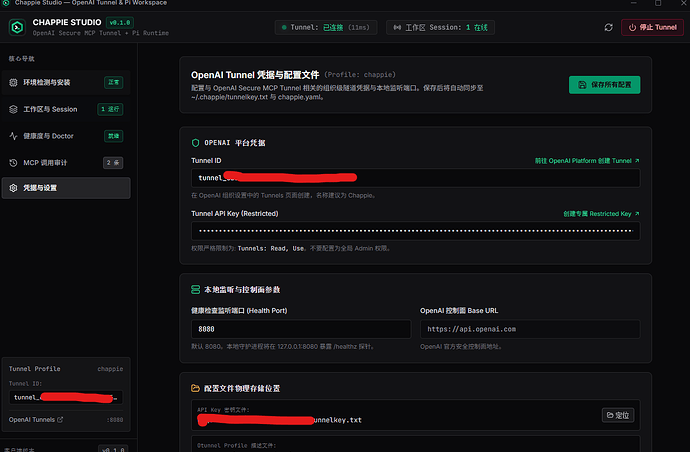Click the Tunnel API Key masked field
The width and height of the screenshot is (690, 452).
pyautogui.click(x=415, y=231)
